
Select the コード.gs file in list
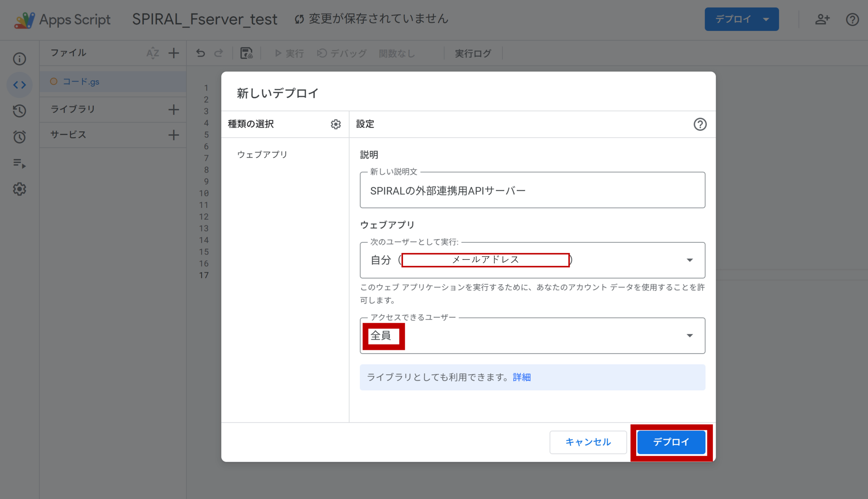coord(81,82)
